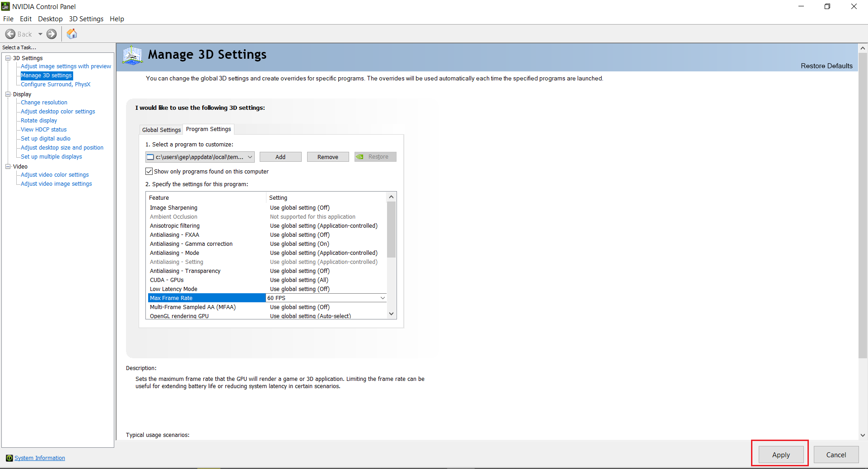868x469 pixels.
Task: Open 'Set up multiple displays' task
Action: coord(51,157)
